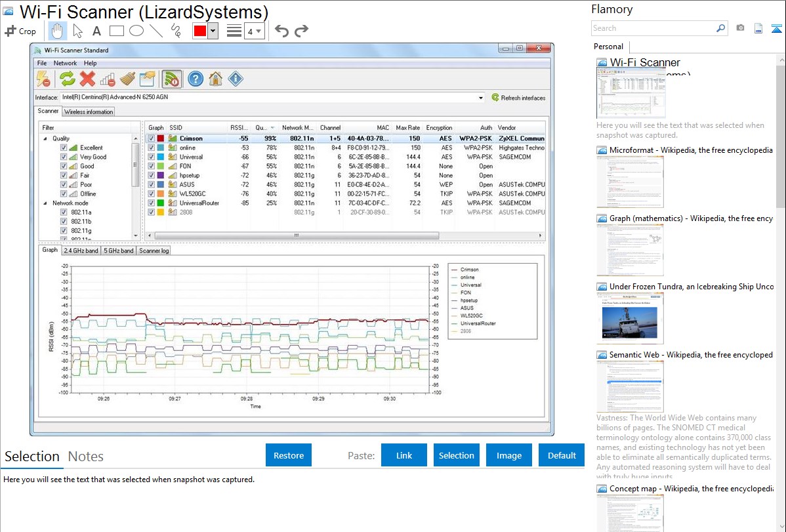Open the Personal tab
This screenshot has width=786, height=532.
(608, 47)
